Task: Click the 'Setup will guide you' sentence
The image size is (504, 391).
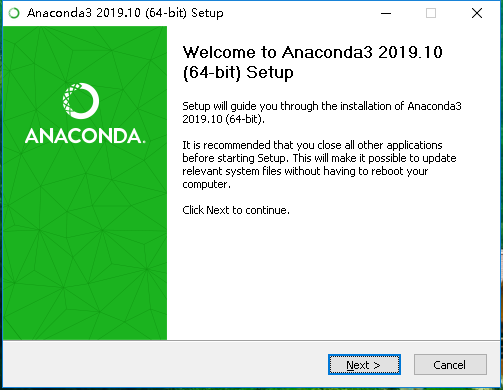Action: (x=322, y=113)
